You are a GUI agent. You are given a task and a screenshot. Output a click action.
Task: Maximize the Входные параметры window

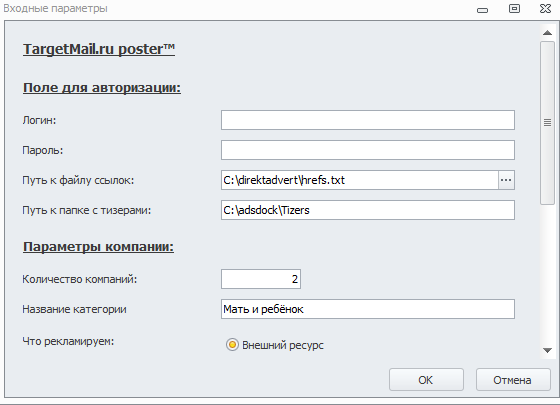tap(514, 9)
